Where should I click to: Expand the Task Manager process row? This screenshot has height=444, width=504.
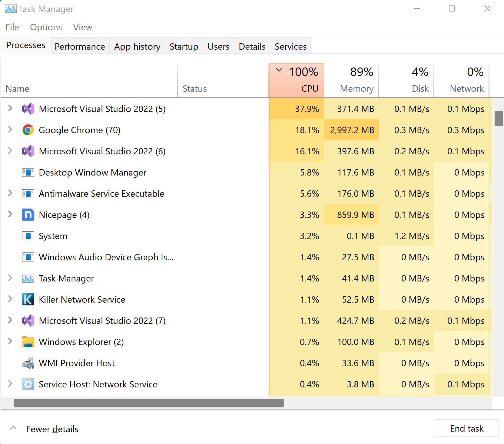pyautogui.click(x=10, y=278)
